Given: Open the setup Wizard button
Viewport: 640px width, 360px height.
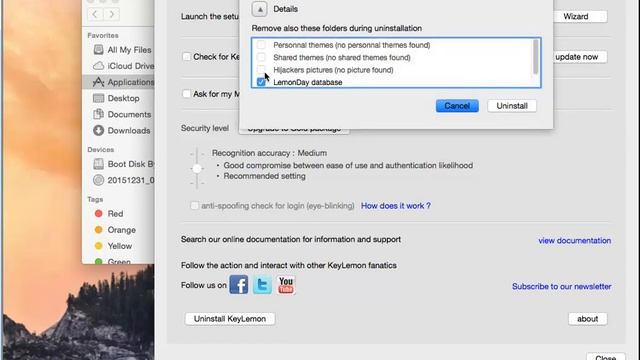Looking at the screenshot, I should point(576,16).
